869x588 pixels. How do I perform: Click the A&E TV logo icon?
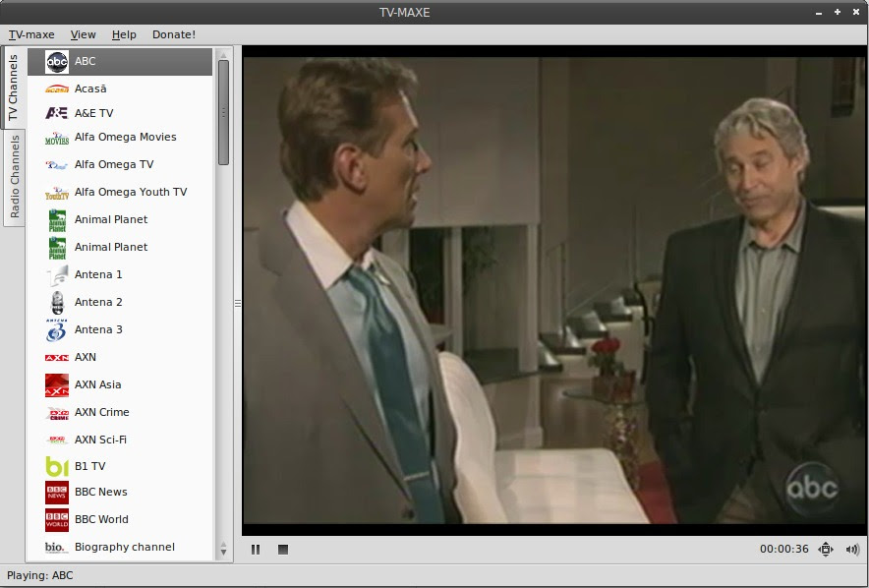[x=57, y=113]
